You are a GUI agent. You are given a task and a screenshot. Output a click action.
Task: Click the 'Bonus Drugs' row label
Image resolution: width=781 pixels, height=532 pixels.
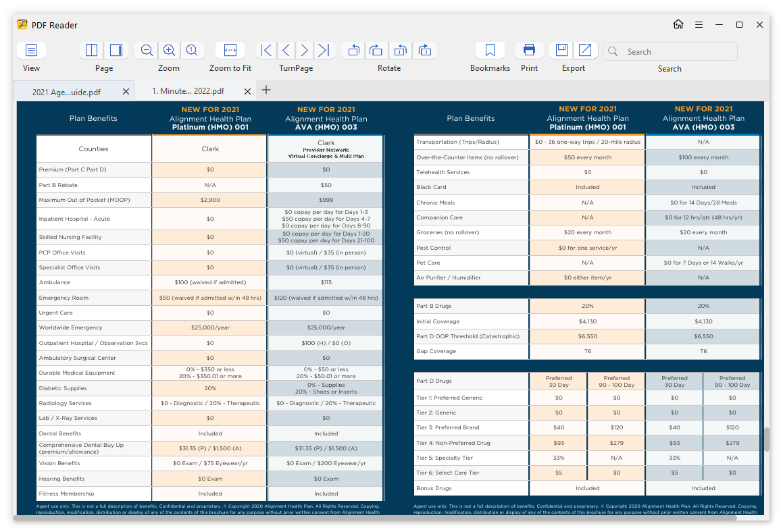coord(434,488)
